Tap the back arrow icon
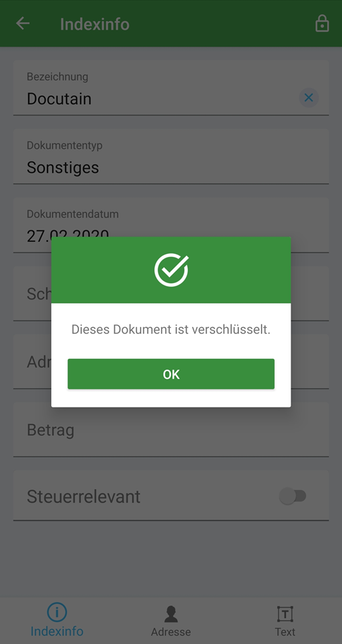The height and width of the screenshot is (644, 342). point(22,24)
